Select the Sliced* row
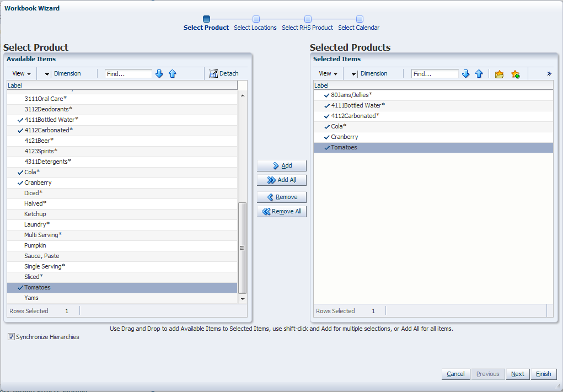563x392 pixels. [122, 277]
